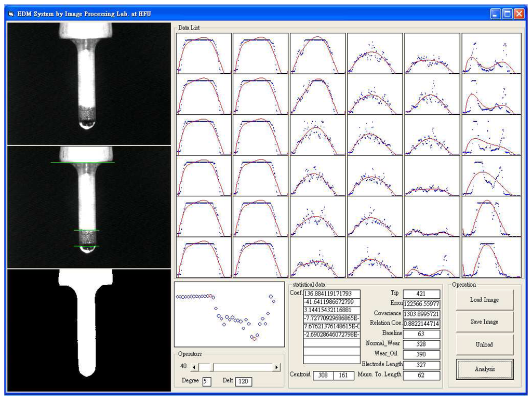Focus the Degree input field
532x400 pixels.
(x=207, y=382)
